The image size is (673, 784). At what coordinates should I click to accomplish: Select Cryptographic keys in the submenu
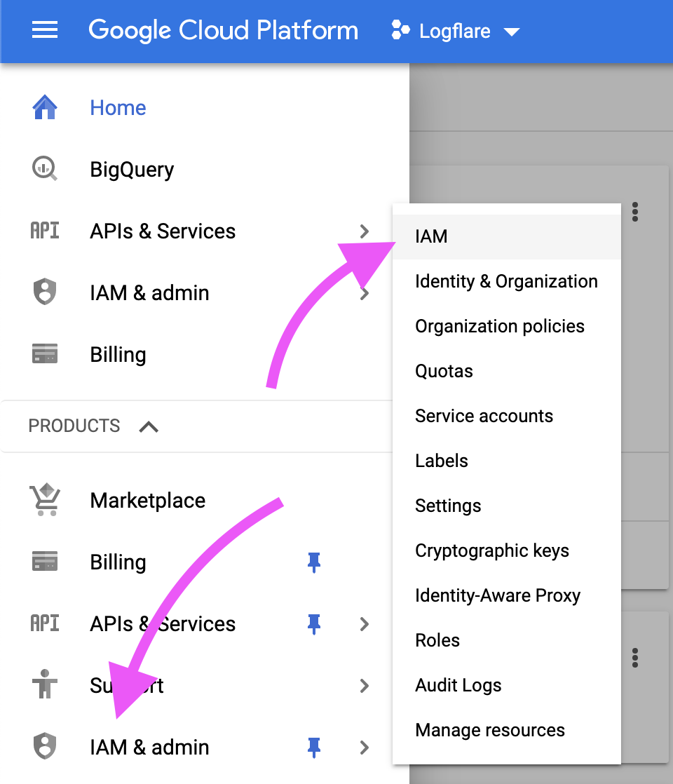coord(506,550)
